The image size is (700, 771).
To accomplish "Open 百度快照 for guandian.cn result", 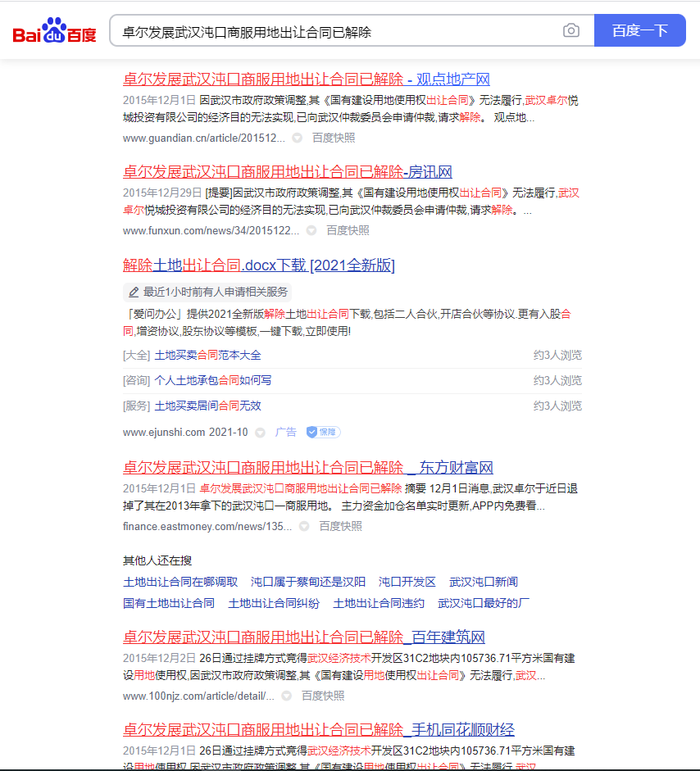I will pyautogui.click(x=333, y=138).
